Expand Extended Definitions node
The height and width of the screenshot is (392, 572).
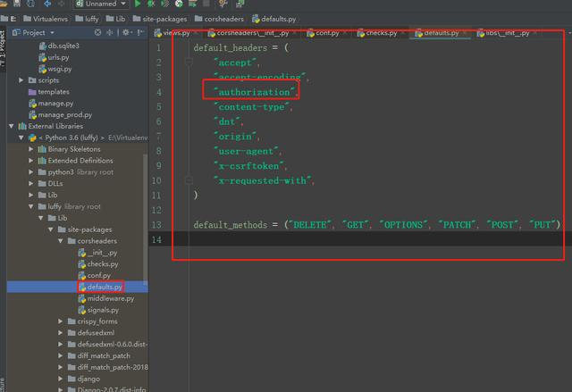(31, 161)
